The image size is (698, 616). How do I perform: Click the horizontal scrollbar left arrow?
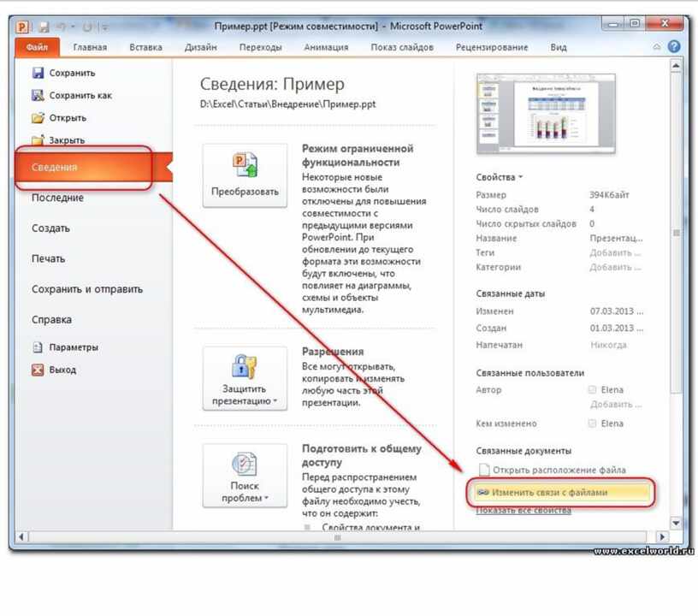[x=21, y=537]
